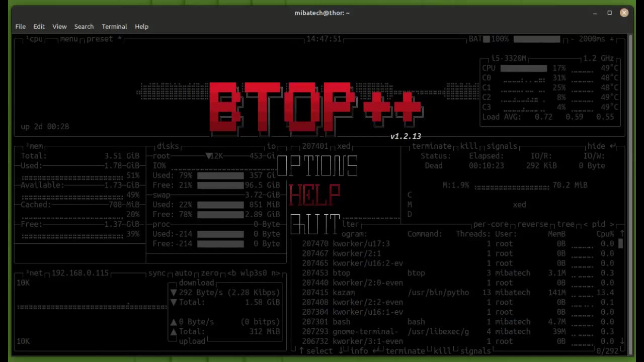
Task: Click Cpu% column header
Action: click(x=605, y=234)
